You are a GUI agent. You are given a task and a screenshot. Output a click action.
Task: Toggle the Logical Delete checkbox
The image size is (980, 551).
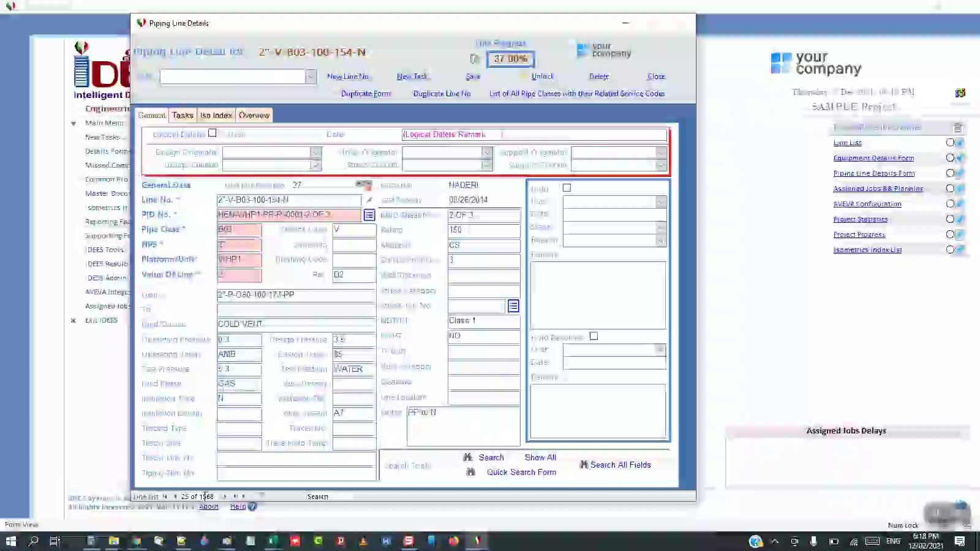pyautogui.click(x=213, y=133)
